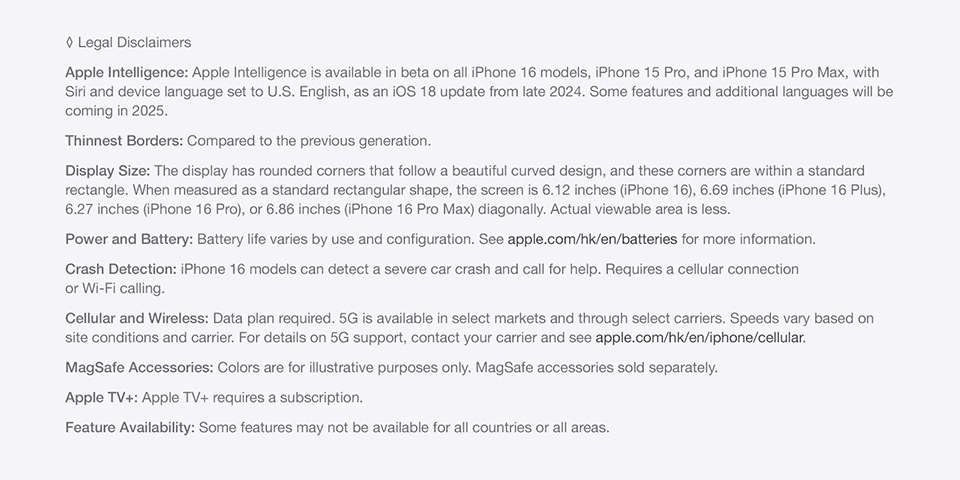Click 'MagSafe accessories sold separately' sentence
This screenshot has width=960, height=480.
tap(596, 368)
